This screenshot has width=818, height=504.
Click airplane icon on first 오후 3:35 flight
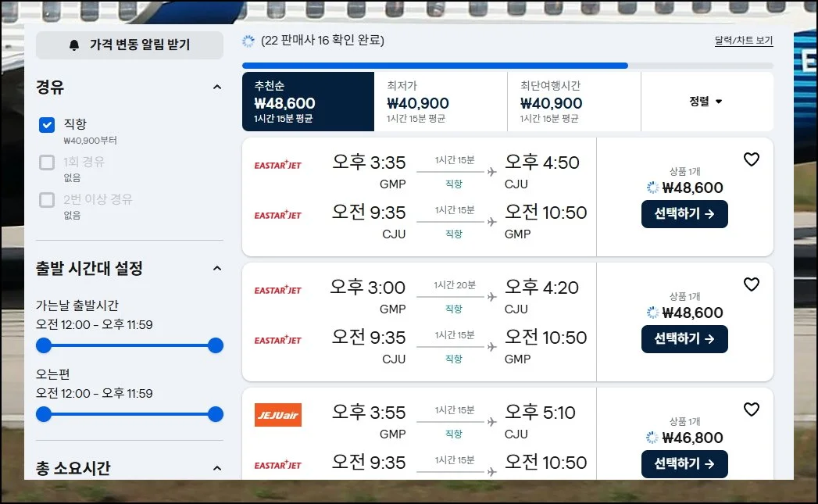point(491,172)
